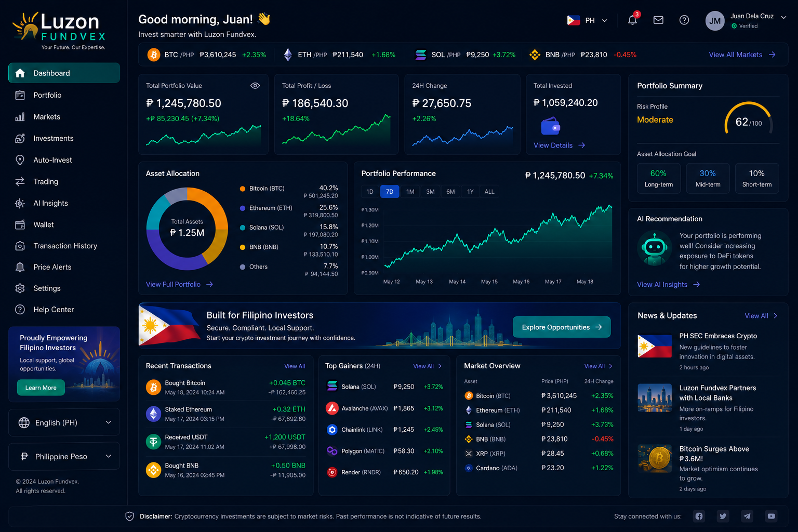
Task: Click the JM profile avatar
Action: [x=715, y=21]
